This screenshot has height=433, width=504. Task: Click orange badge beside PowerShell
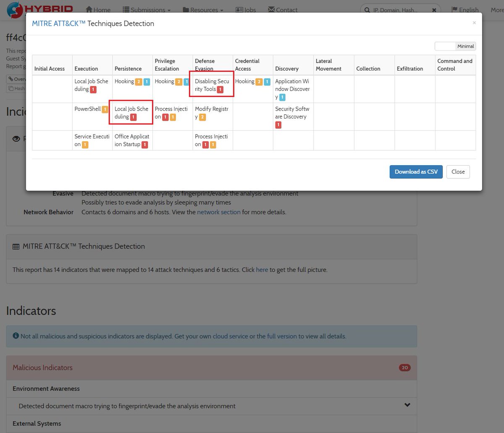(x=105, y=109)
